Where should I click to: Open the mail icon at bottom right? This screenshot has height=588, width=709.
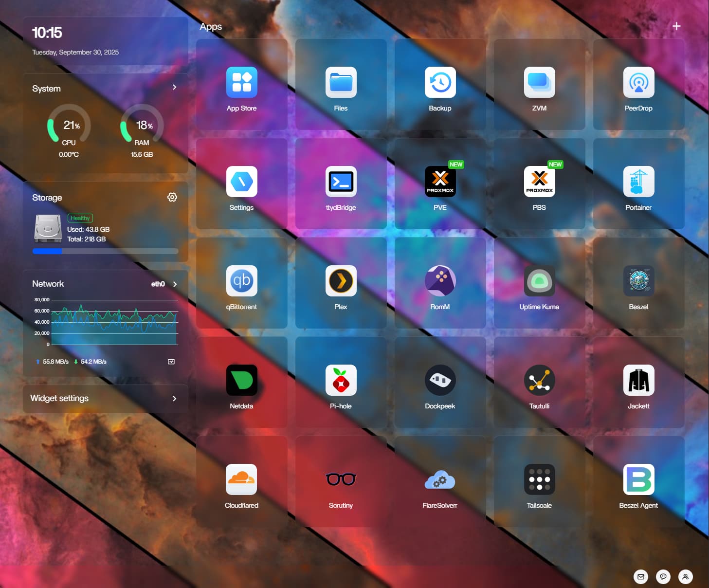point(640,577)
